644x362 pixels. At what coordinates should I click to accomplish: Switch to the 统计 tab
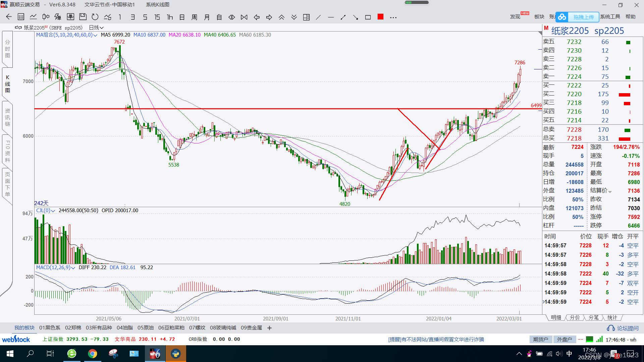(612, 317)
